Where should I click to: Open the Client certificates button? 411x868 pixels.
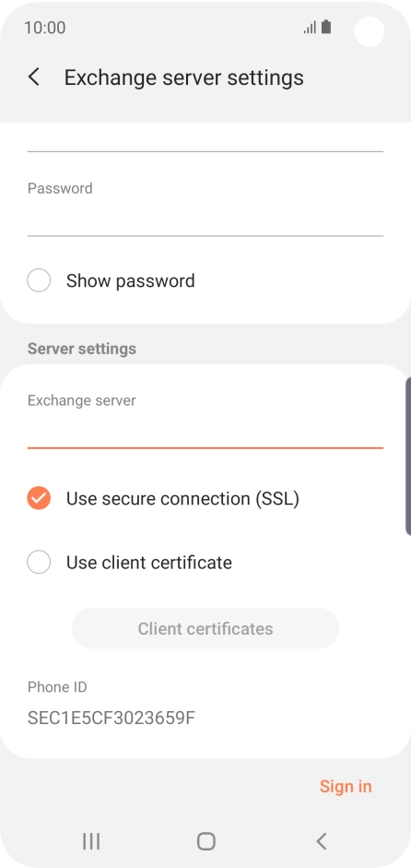click(x=205, y=628)
